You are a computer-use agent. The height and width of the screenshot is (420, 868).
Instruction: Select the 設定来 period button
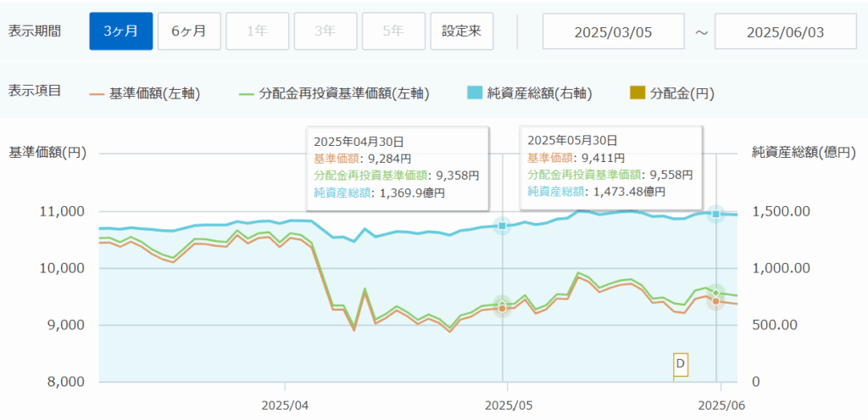[462, 31]
